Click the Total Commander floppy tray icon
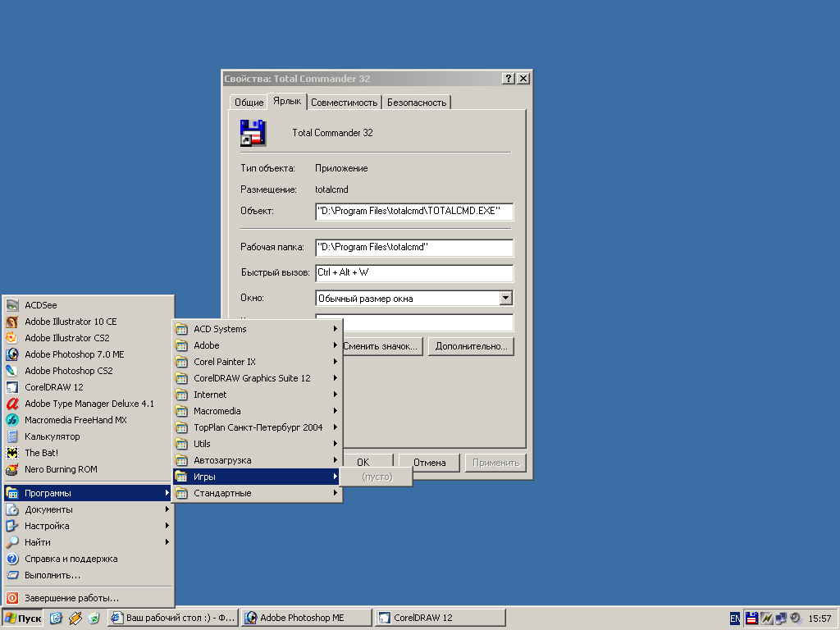 click(x=751, y=619)
